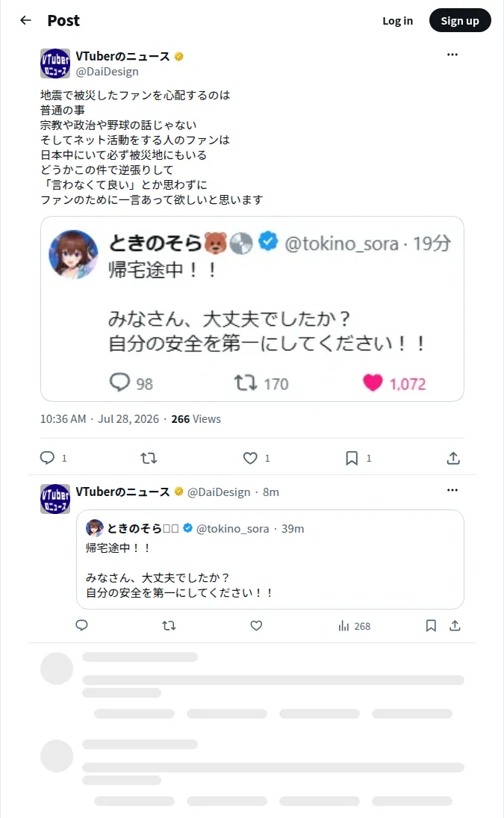504x818 pixels.
Task: Reply to the second DaiDesign post
Action: point(82,625)
